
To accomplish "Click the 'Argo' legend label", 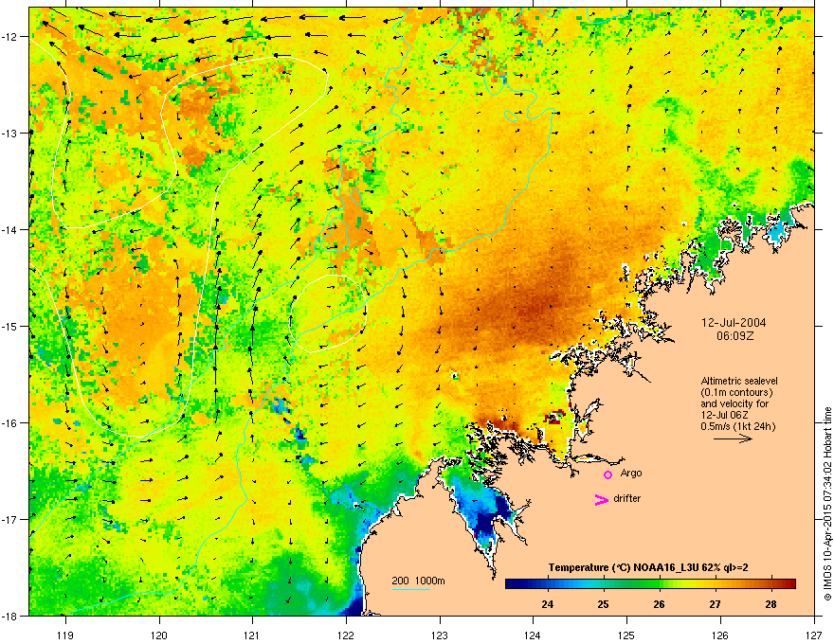I will click(x=631, y=473).
